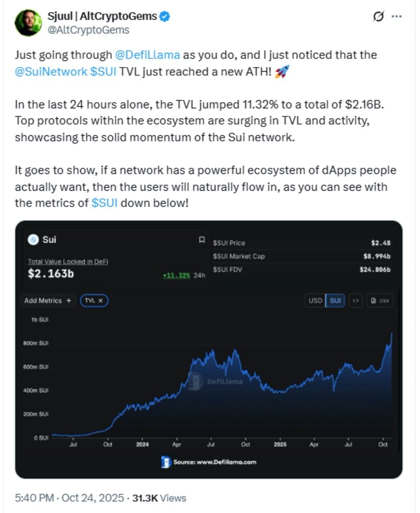Click the blue verified badge
Image resolution: width=420 pixels, height=513 pixels.
click(x=165, y=17)
